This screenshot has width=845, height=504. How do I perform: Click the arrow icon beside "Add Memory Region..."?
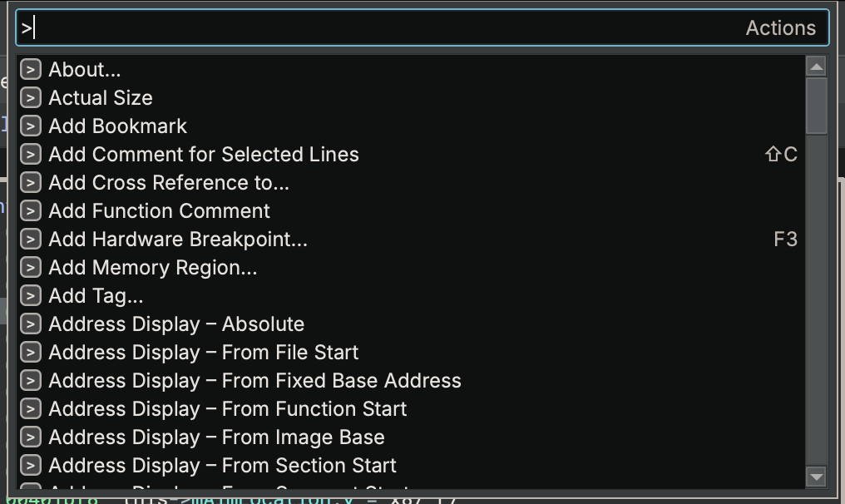pyautogui.click(x=30, y=267)
